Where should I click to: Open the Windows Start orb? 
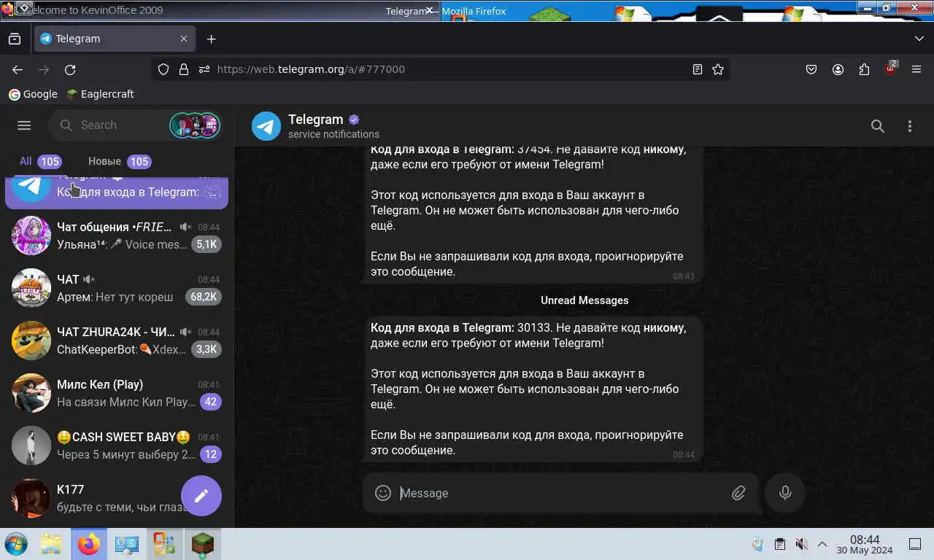point(15,544)
